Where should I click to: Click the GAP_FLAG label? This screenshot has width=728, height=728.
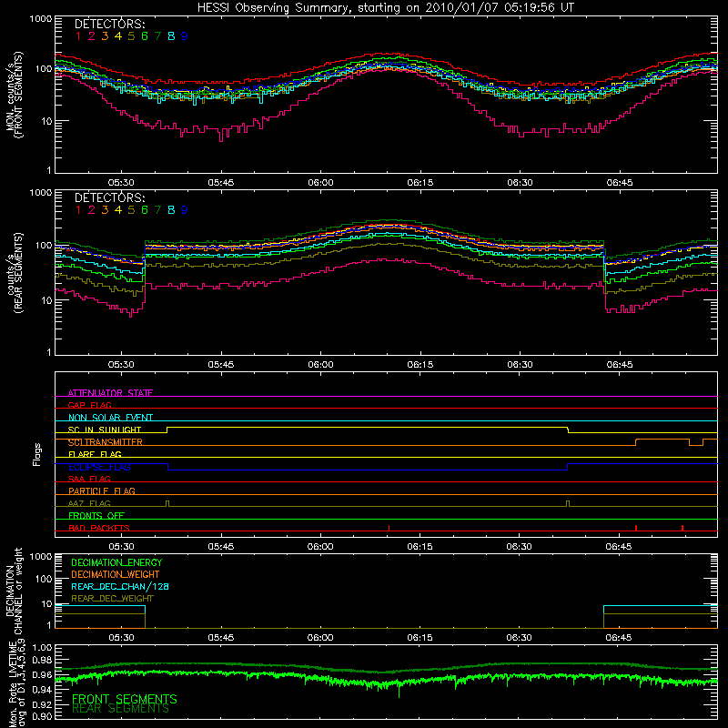(x=89, y=405)
